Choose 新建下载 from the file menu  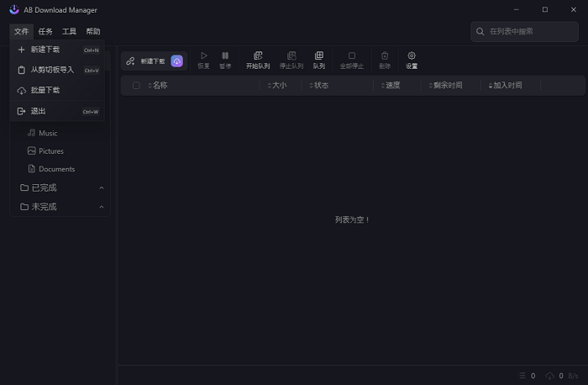click(x=57, y=50)
